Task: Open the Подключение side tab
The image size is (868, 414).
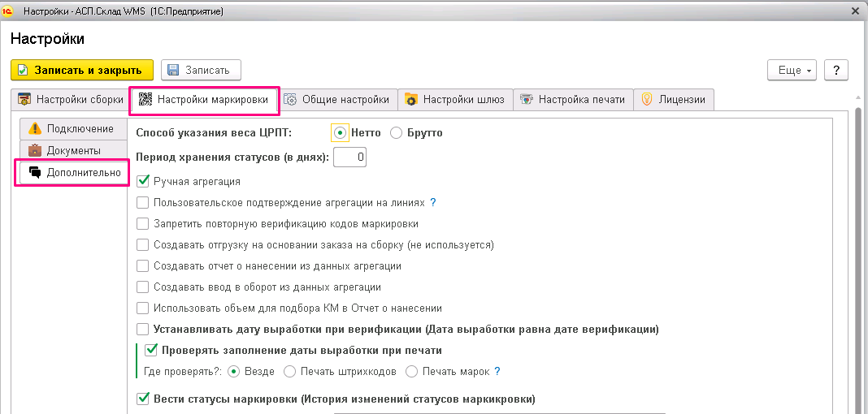Action: 72,129
